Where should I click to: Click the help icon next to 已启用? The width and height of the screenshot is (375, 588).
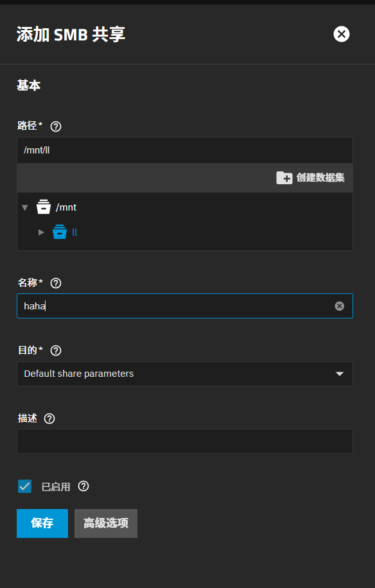click(83, 486)
